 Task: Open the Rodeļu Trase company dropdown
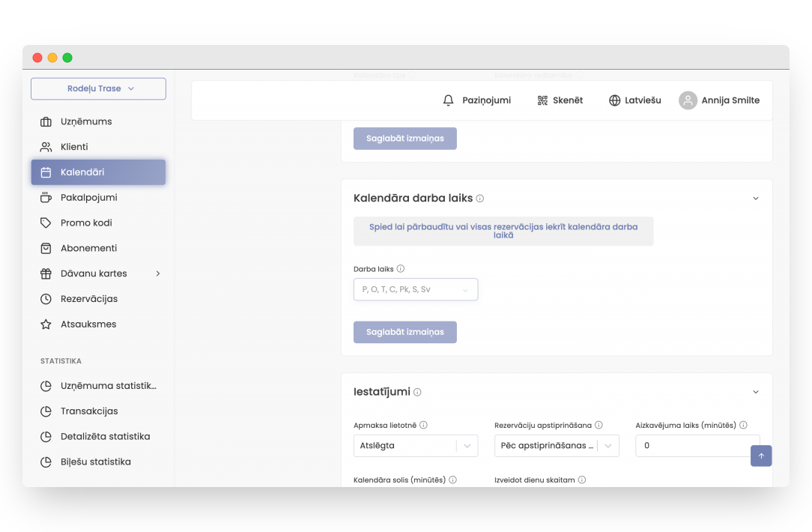[98, 88]
